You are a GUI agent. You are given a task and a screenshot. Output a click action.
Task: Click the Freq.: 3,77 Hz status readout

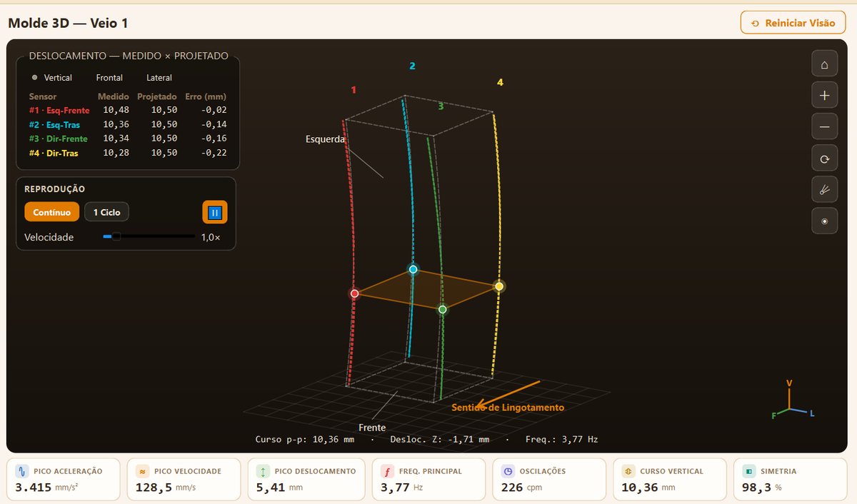click(561, 440)
